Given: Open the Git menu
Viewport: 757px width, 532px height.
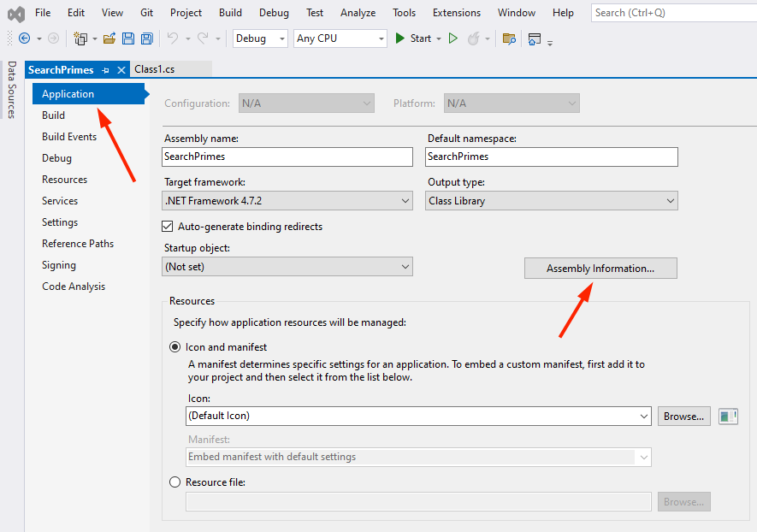Looking at the screenshot, I should [x=147, y=13].
